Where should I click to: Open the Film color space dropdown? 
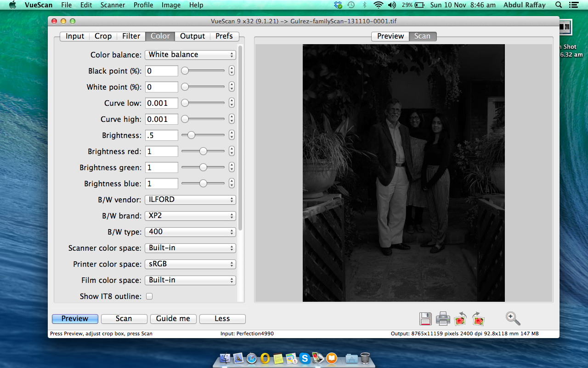[190, 280]
